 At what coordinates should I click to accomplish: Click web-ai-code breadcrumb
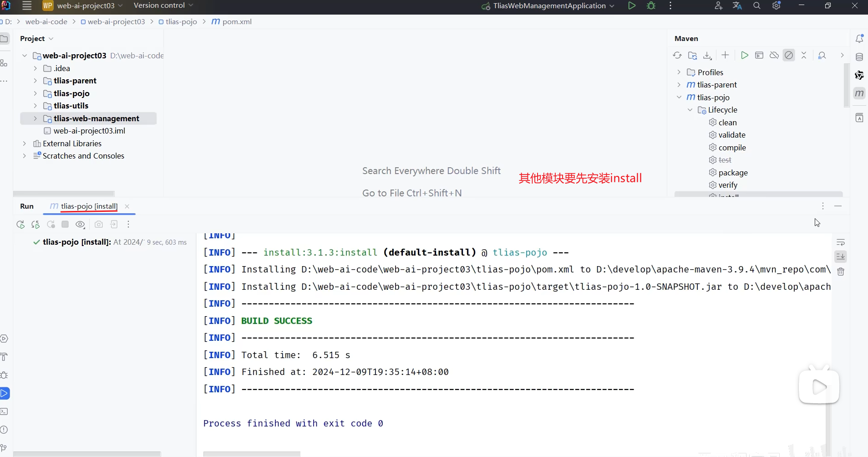(x=46, y=22)
